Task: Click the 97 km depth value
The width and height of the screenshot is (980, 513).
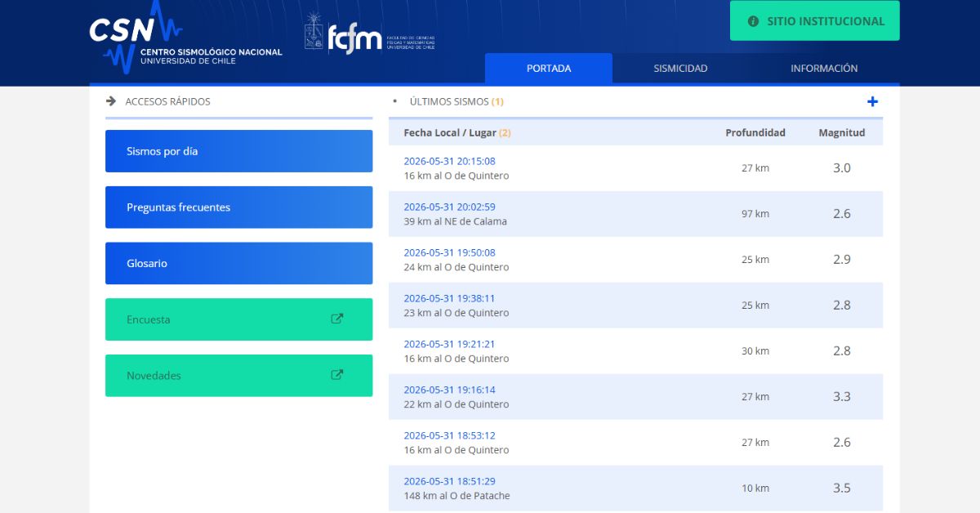Action: point(755,214)
